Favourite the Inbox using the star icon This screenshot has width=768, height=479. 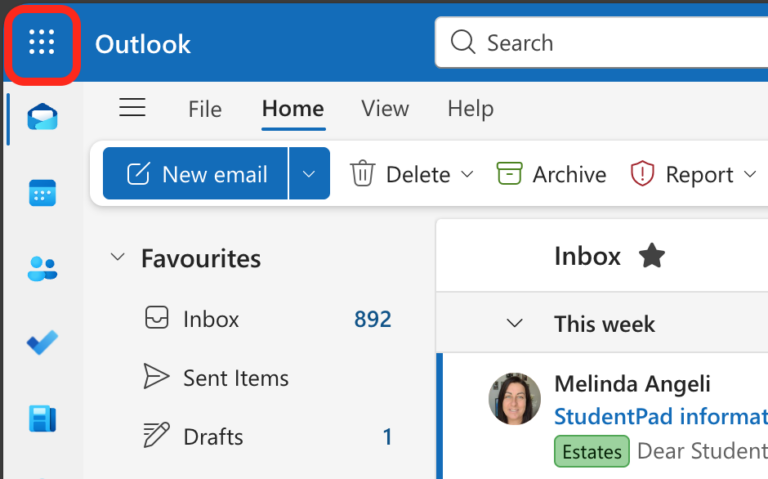pyautogui.click(x=652, y=257)
